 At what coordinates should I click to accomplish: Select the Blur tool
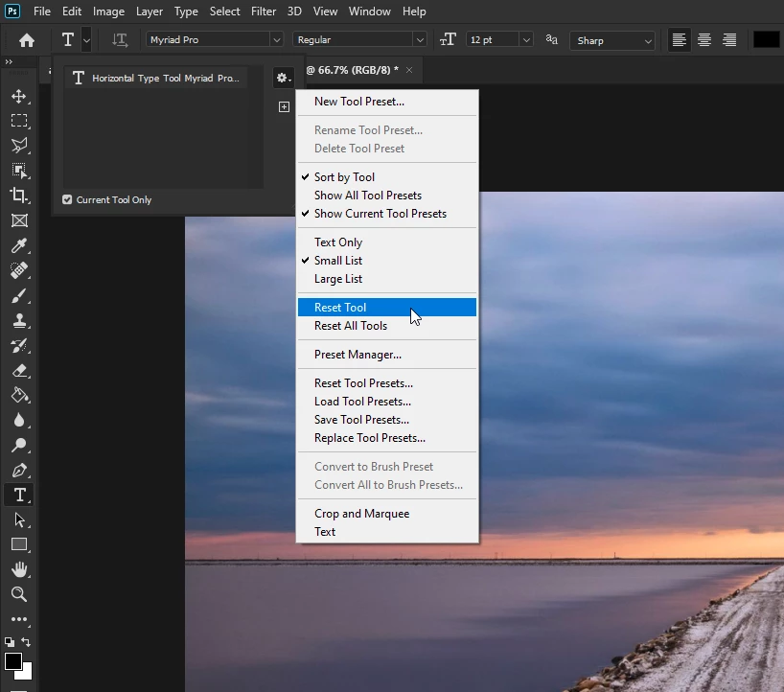pos(19,420)
